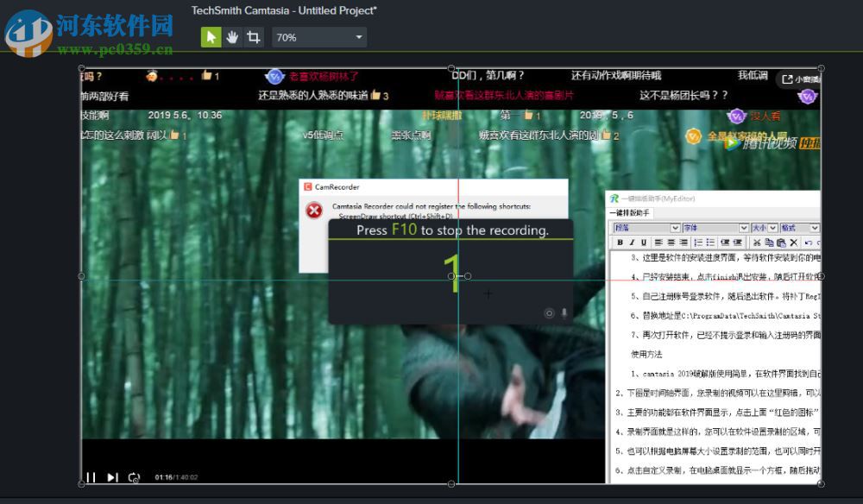Click the underline icon in MyEditor
The image size is (863, 504).
(644, 242)
